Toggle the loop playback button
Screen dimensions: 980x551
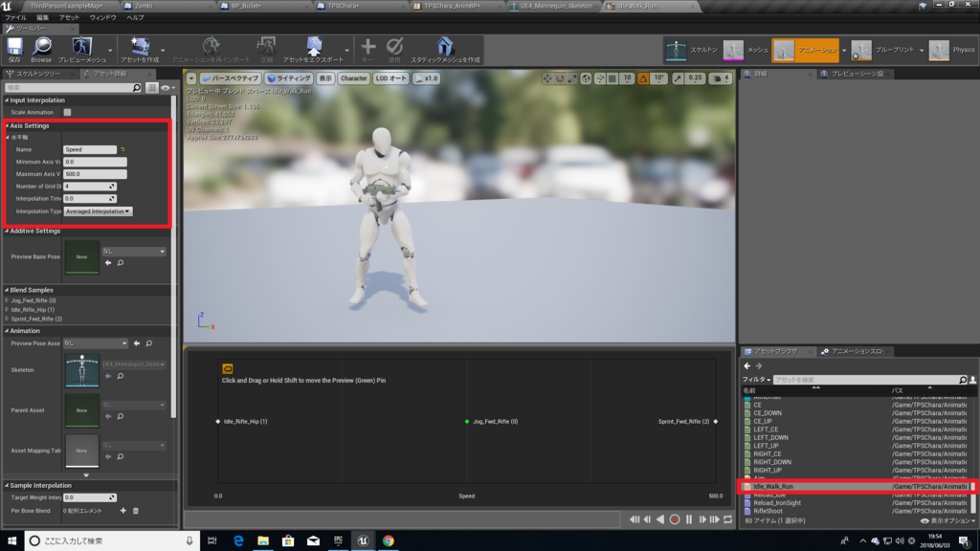pyautogui.click(x=728, y=519)
